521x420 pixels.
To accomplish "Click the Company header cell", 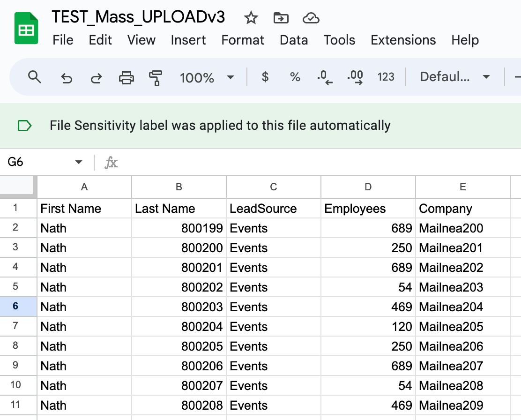I will click(462, 209).
